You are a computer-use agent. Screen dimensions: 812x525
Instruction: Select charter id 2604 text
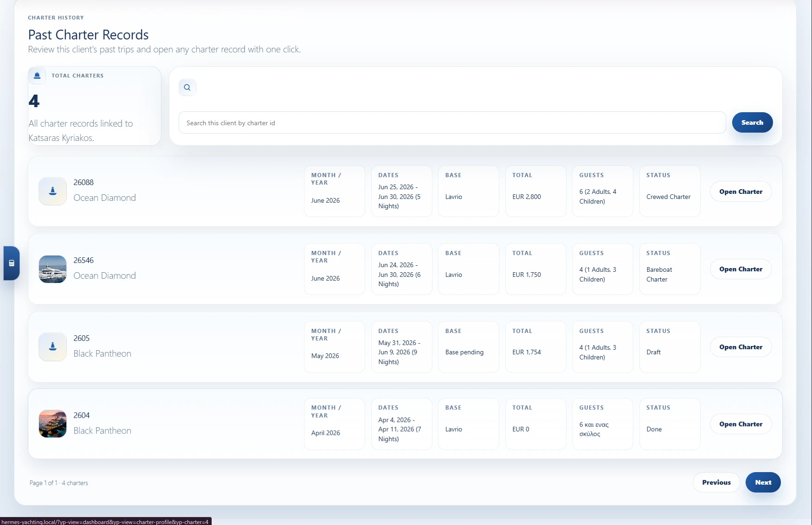[82, 416]
